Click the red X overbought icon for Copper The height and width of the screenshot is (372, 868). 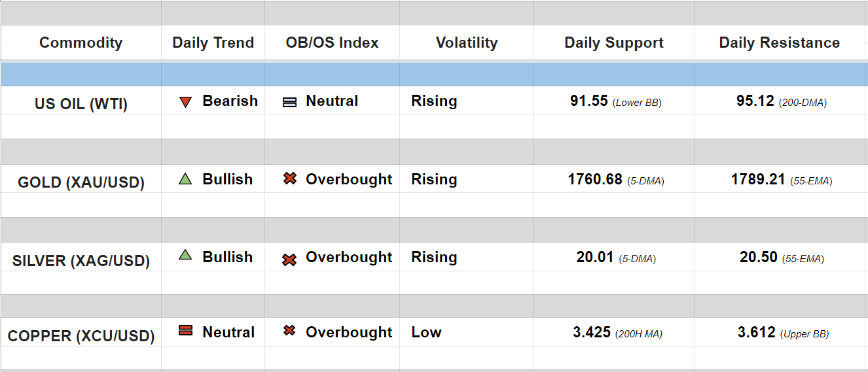(289, 331)
